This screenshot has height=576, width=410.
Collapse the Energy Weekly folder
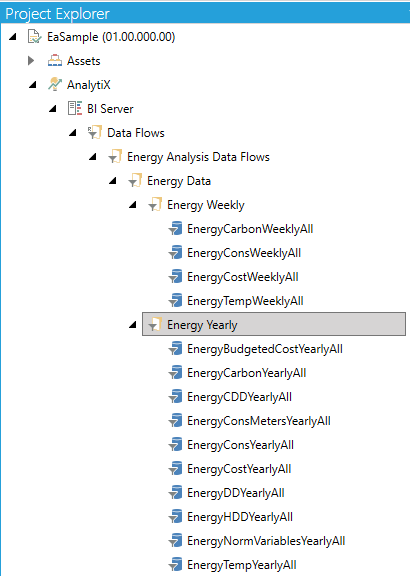point(133,205)
